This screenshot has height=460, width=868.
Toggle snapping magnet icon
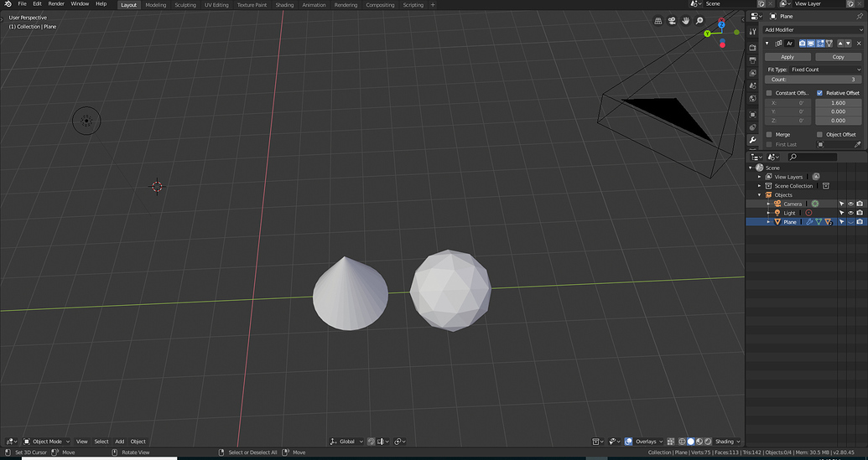372,442
